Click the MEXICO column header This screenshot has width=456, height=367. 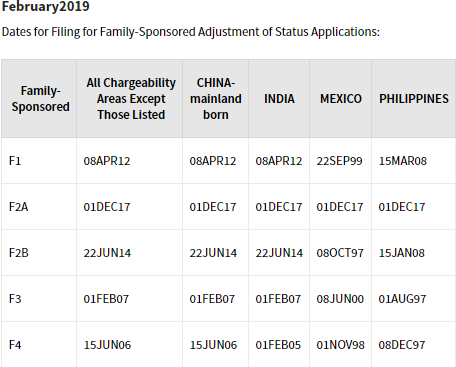coord(341,99)
